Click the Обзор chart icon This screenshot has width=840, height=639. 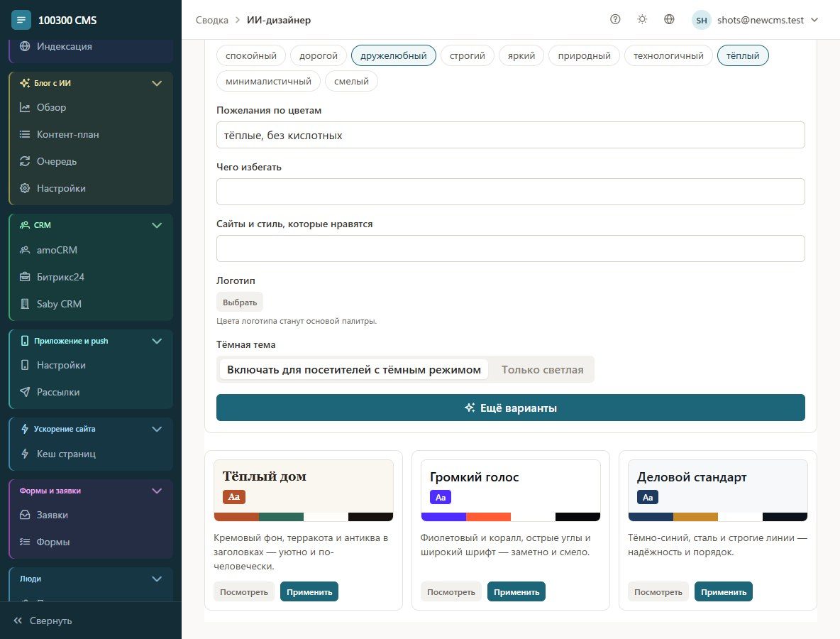tap(25, 107)
